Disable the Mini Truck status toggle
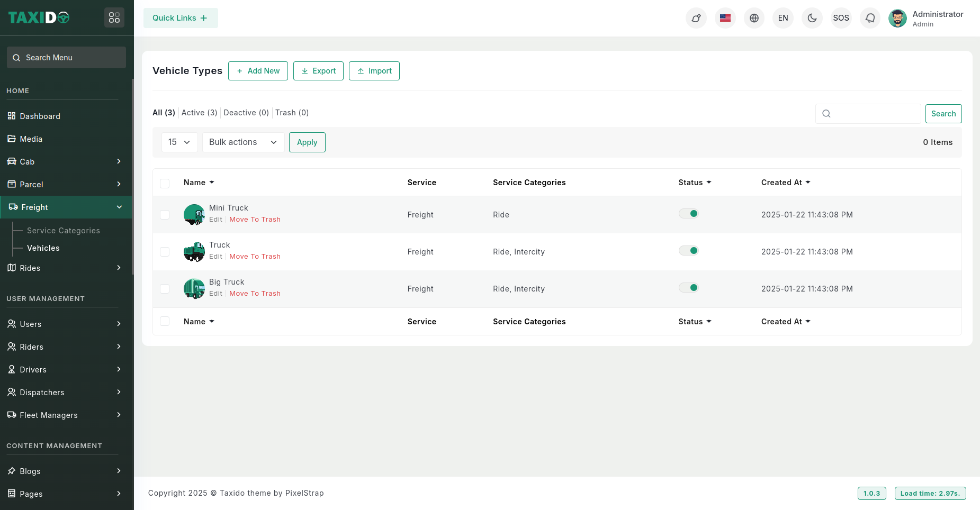This screenshot has height=510, width=980. 689,214
